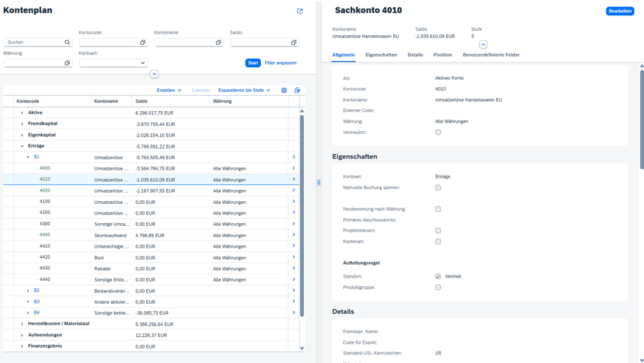Open details arrow for row B4
This screenshot has height=363, width=644.
pos(293,312)
